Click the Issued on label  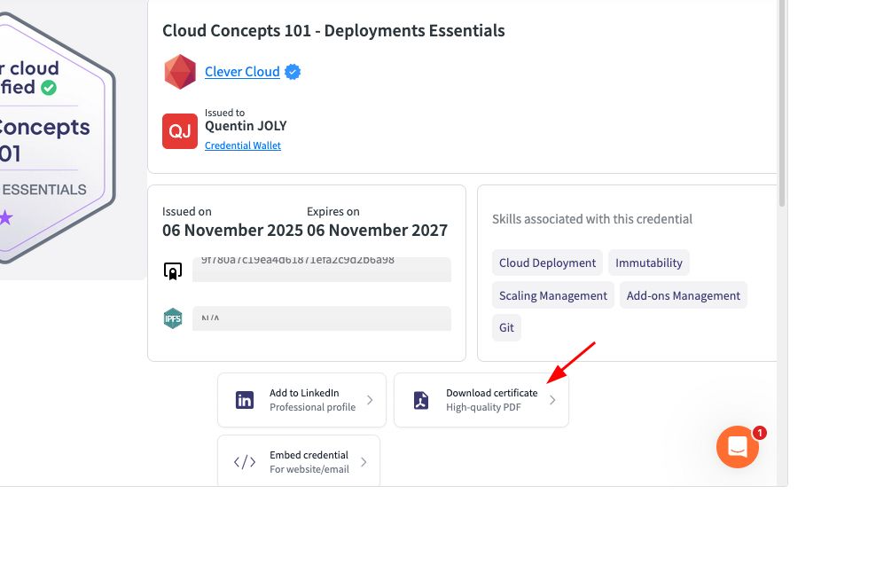click(186, 212)
